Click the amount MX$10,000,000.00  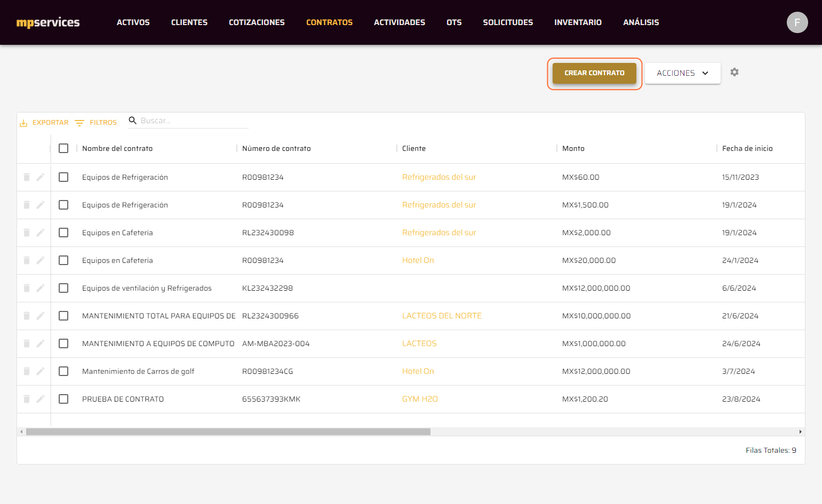596,316
